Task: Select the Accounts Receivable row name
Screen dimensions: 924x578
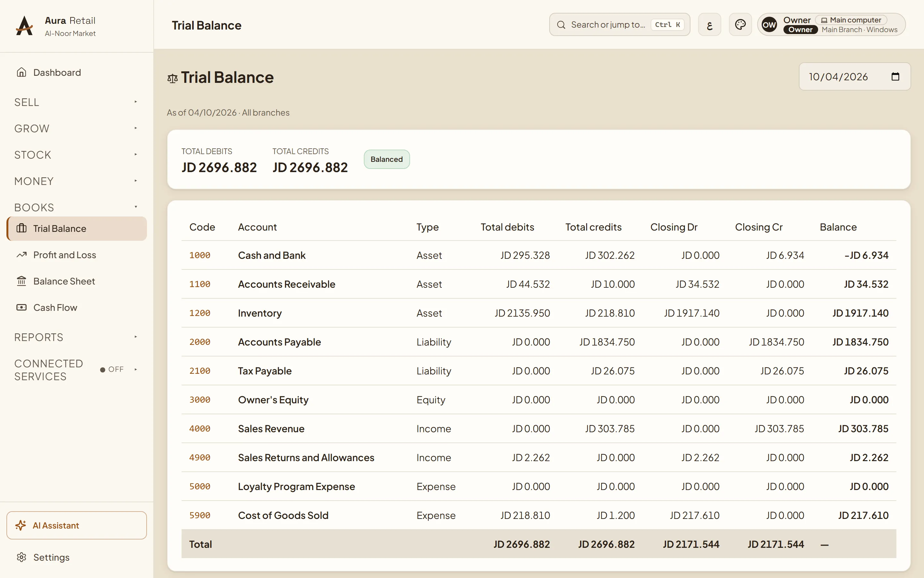Action: click(287, 284)
